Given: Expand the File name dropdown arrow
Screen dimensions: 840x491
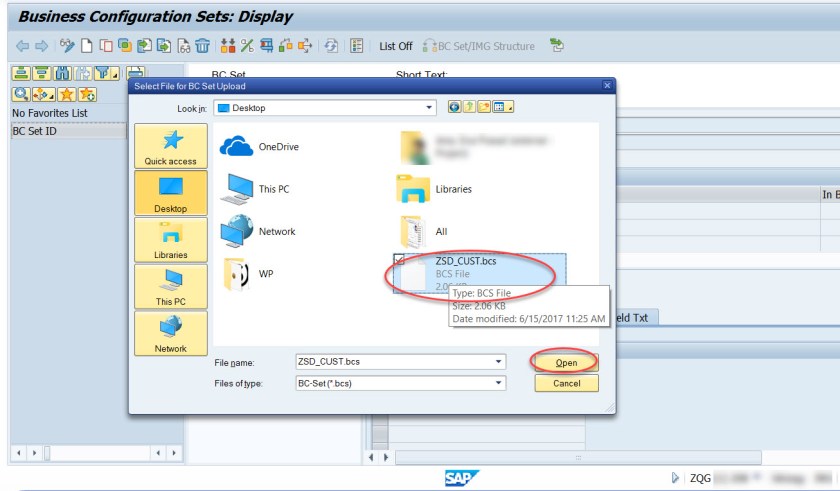Looking at the screenshot, I should [x=499, y=361].
